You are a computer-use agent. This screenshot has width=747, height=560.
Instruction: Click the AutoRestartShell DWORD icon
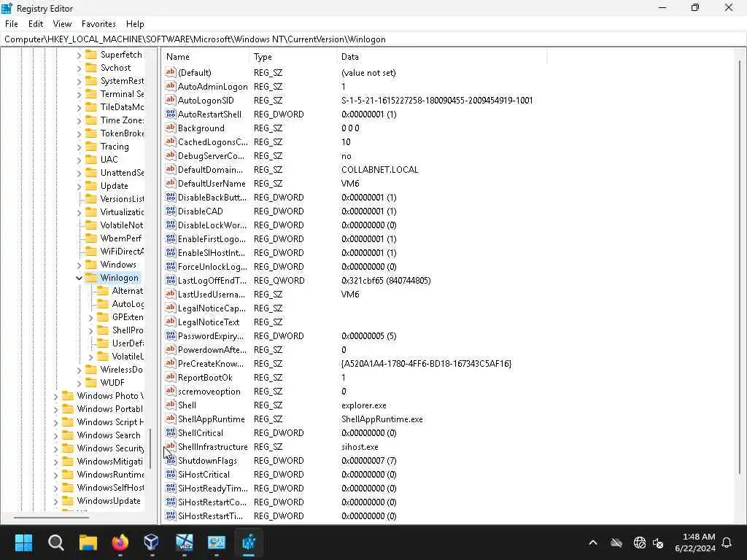(171, 114)
